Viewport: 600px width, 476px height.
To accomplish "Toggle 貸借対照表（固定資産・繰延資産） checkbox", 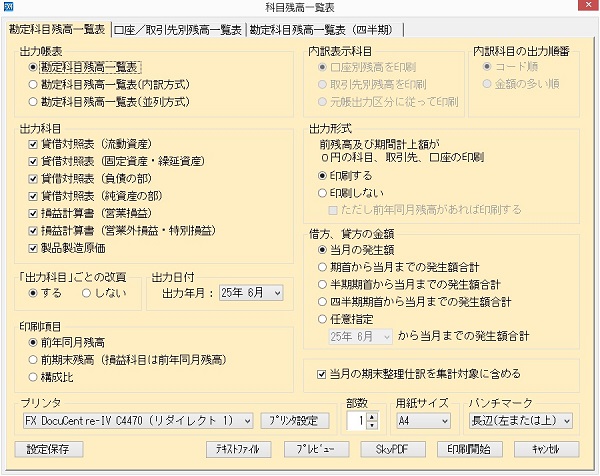I will [33, 161].
